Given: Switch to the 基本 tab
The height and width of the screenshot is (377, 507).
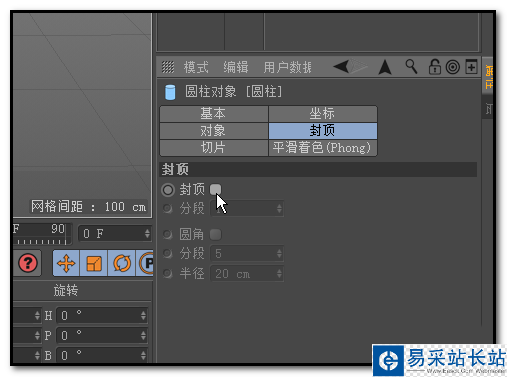Looking at the screenshot, I should click(x=214, y=114).
